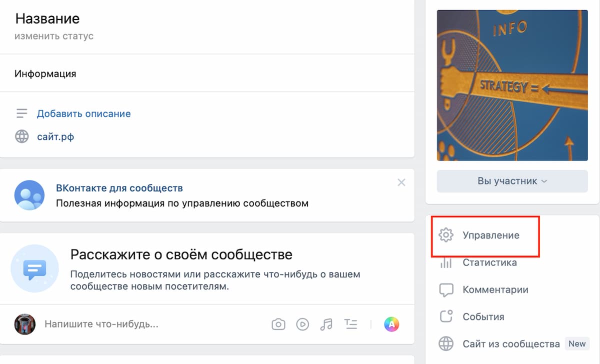Click the chevron on the Вы участник button
This screenshot has height=364, width=600.
pyautogui.click(x=543, y=181)
